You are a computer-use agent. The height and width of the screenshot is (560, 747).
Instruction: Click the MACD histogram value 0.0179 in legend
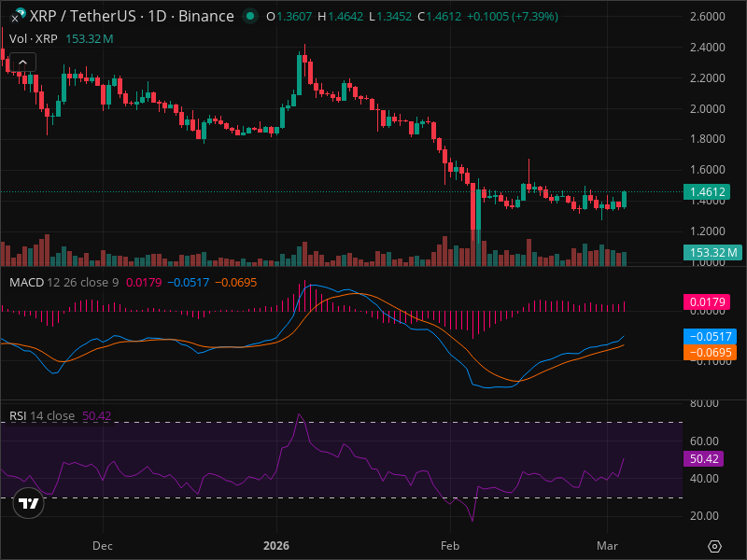point(144,283)
